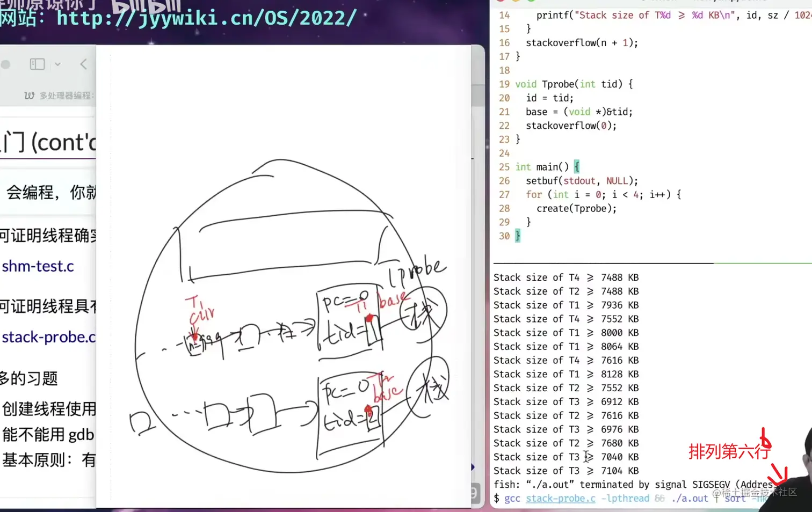Click the printf statement on line 14
The width and height of the screenshot is (812, 512).
tap(674, 15)
